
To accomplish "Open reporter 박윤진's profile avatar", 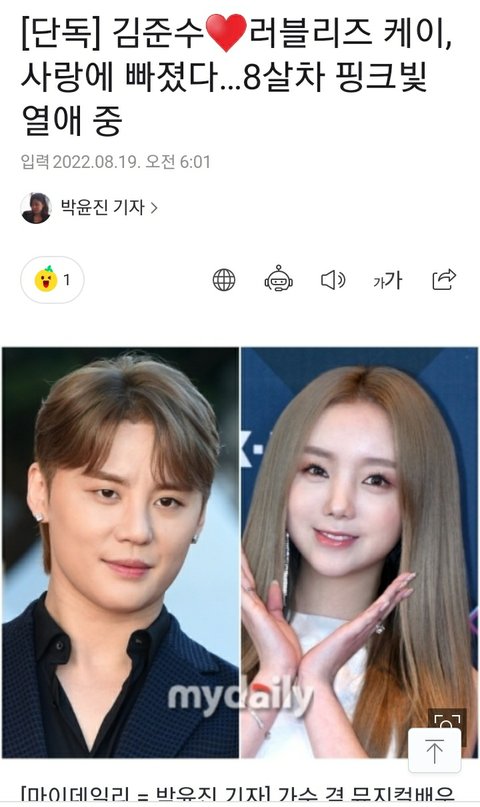I will pyautogui.click(x=36, y=208).
